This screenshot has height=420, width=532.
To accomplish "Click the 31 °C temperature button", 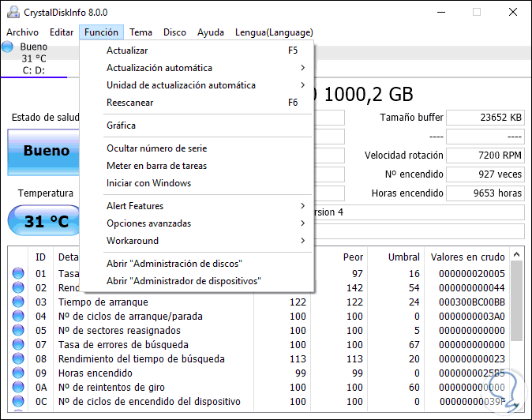I will pyautogui.click(x=44, y=220).
